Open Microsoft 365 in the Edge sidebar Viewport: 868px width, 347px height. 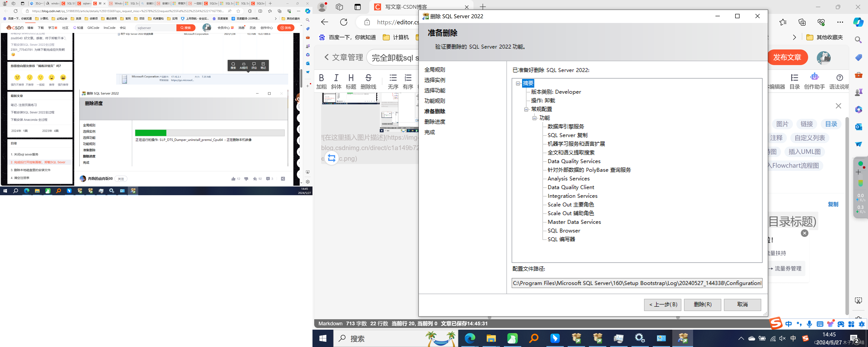(x=858, y=109)
